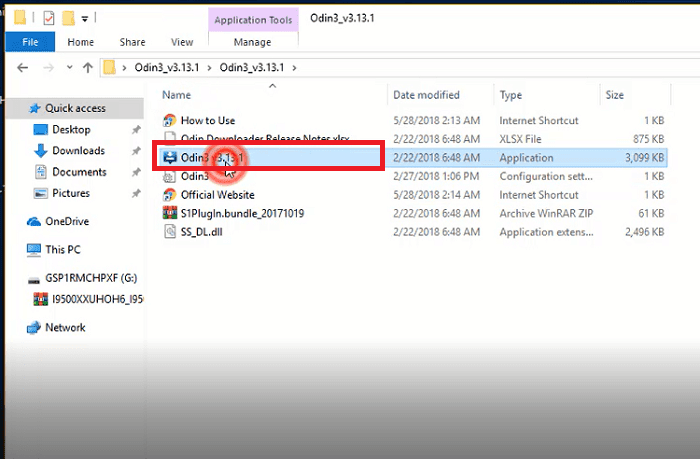Open Network in navigation pane

click(x=65, y=327)
